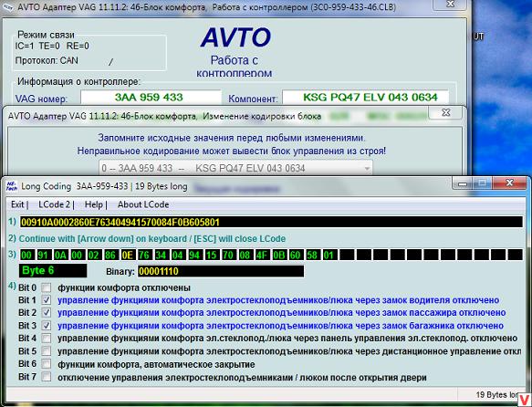Click Протокол: CAN text in main window
This screenshot has height=407, width=532.
coord(47,60)
